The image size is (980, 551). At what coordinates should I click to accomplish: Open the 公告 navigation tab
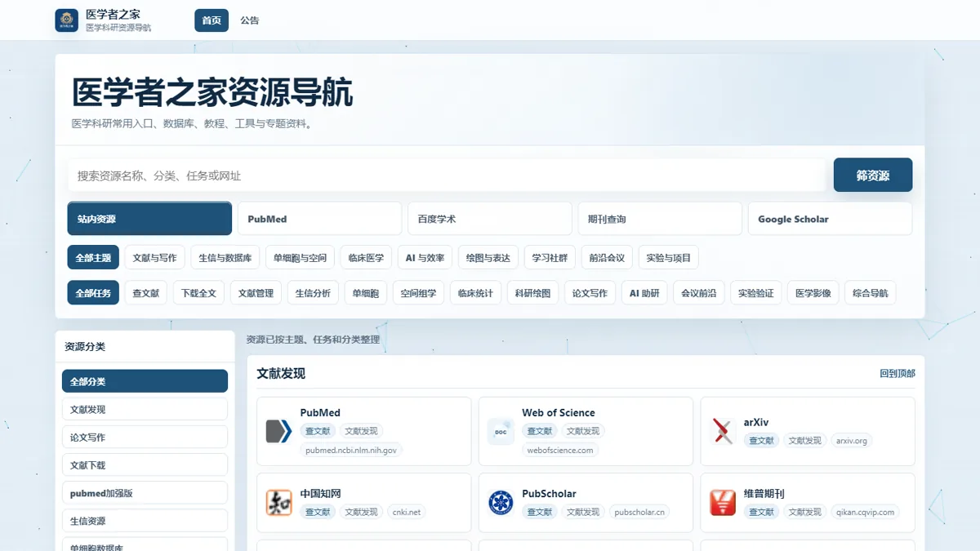(x=250, y=20)
